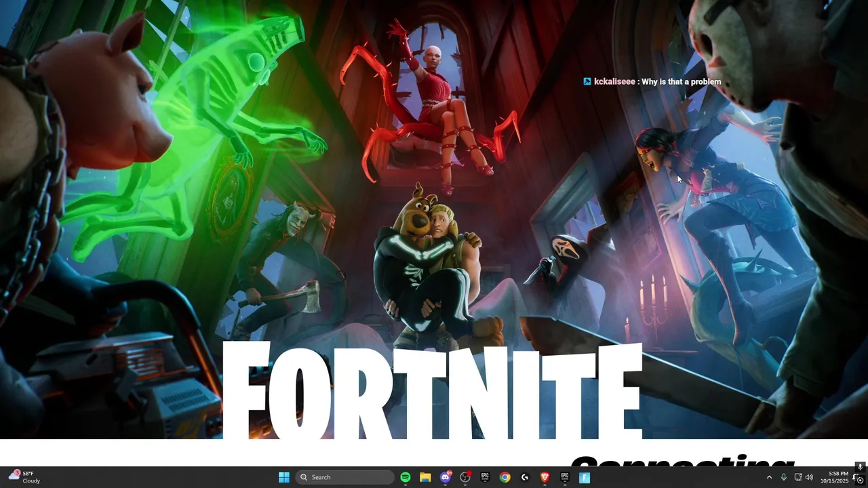The width and height of the screenshot is (868, 488).
Task: Open Discord from the taskbar
Action: tap(446, 477)
